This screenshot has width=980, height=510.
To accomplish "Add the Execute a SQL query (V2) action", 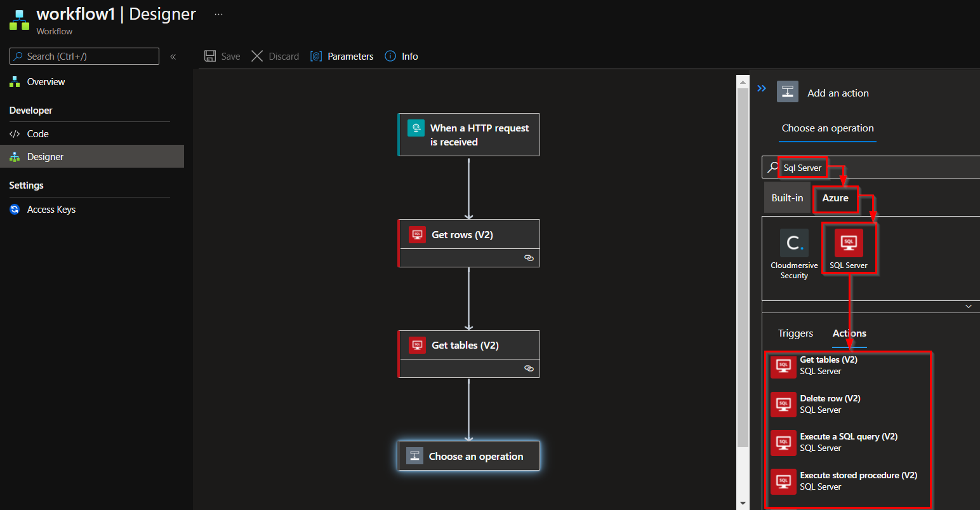I will pyautogui.click(x=848, y=443).
